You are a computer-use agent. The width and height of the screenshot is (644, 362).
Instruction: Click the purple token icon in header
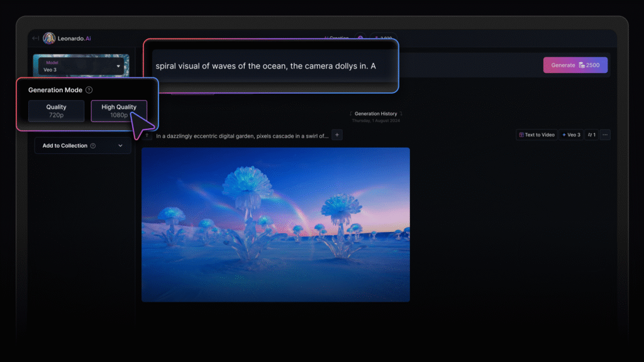click(x=360, y=38)
